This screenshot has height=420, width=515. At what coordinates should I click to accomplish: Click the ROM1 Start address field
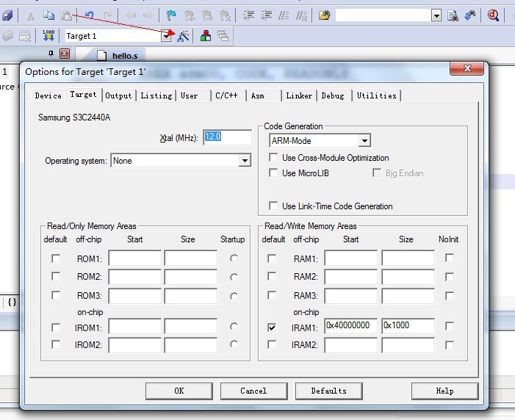coord(134,258)
